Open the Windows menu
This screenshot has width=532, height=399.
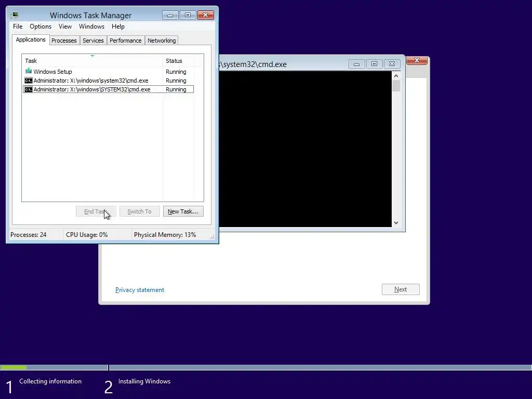tap(91, 26)
